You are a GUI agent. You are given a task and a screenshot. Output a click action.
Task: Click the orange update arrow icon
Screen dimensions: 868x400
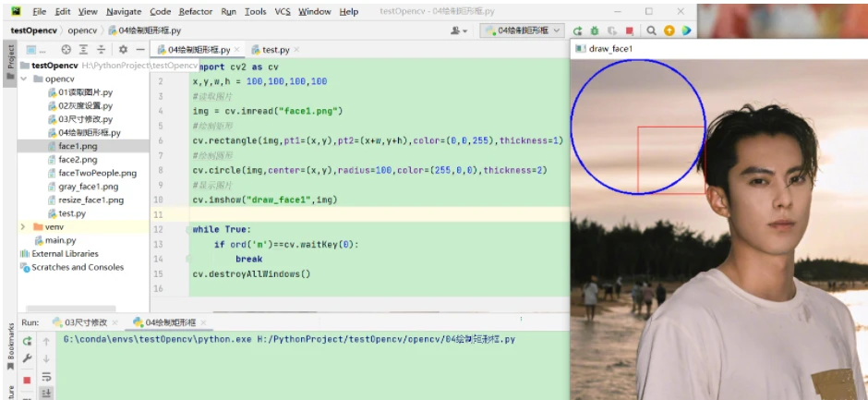click(x=669, y=31)
